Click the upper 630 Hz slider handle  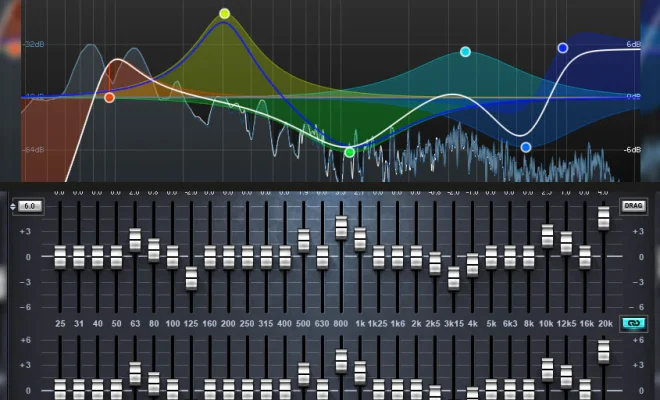pos(322,257)
